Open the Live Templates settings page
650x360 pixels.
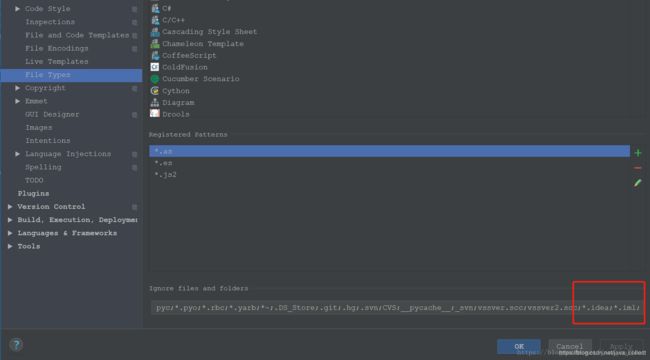[56, 61]
